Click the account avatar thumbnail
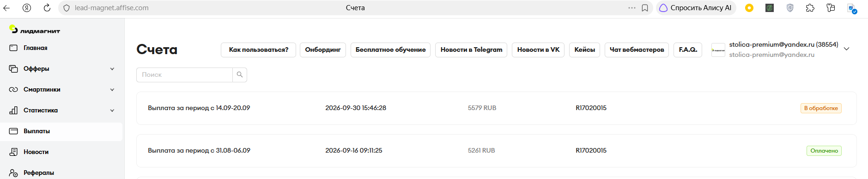The image size is (868, 179). tap(718, 50)
